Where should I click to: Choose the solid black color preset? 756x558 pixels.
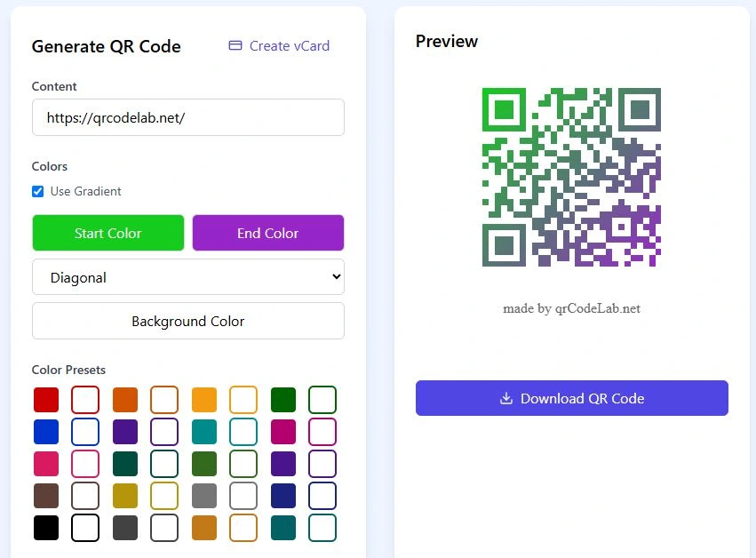pyautogui.click(x=46, y=528)
